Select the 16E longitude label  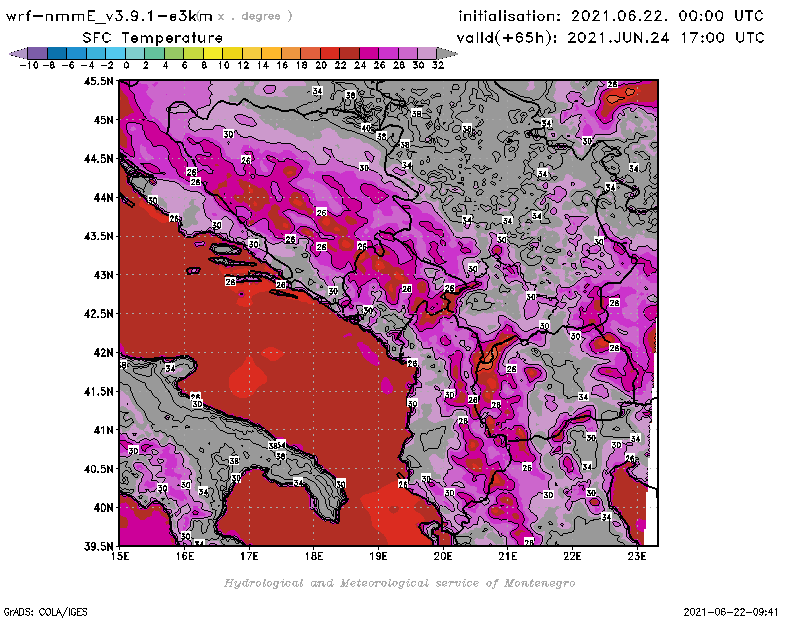[185, 556]
